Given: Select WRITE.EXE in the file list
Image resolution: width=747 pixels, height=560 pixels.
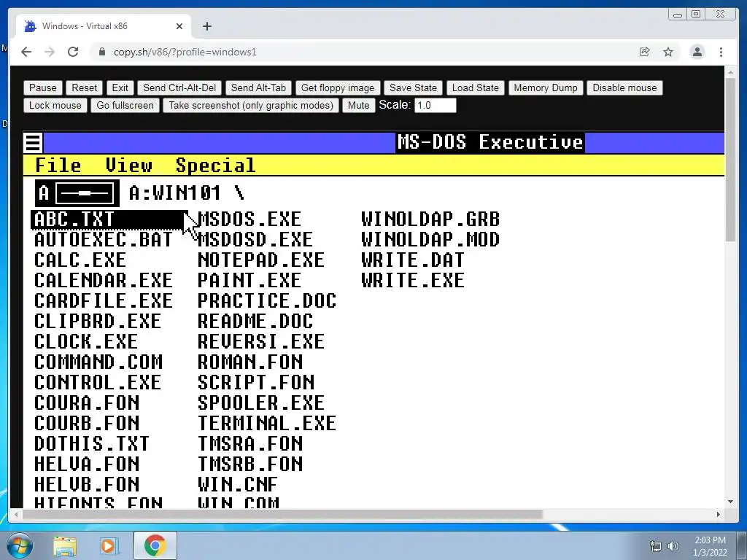Looking at the screenshot, I should 413,281.
